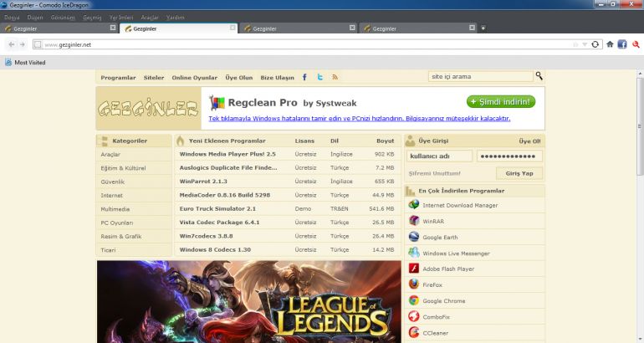The height and width of the screenshot is (343, 644).
Task: Open the League of Legends banner
Action: (249, 301)
